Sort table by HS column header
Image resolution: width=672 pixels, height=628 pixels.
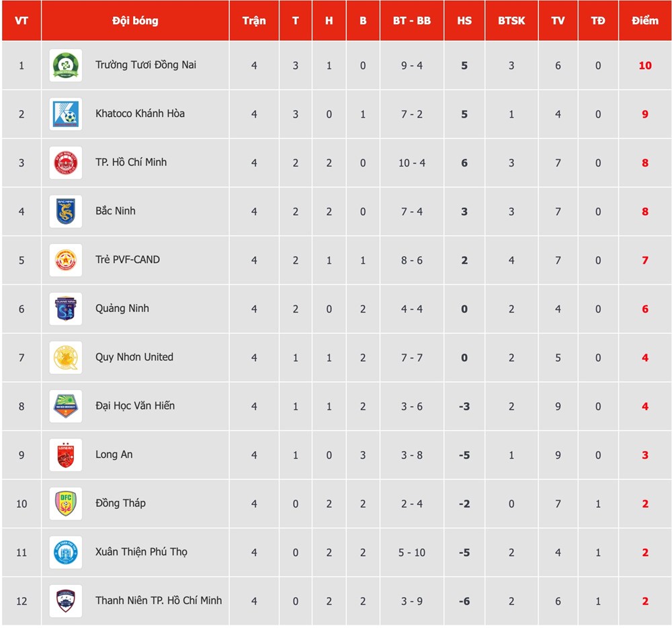pyautogui.click(x=464, y=21)
